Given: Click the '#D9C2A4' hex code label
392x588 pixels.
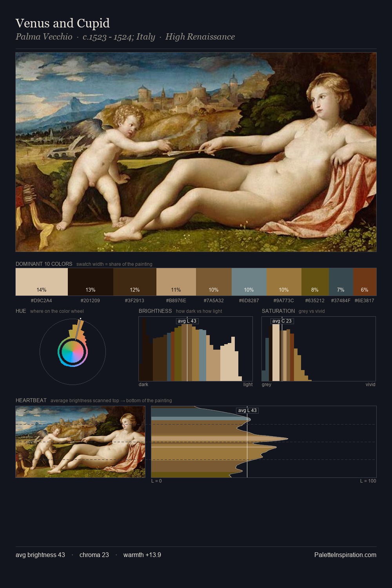Looking at the screenshot, I should click(42, 301).
